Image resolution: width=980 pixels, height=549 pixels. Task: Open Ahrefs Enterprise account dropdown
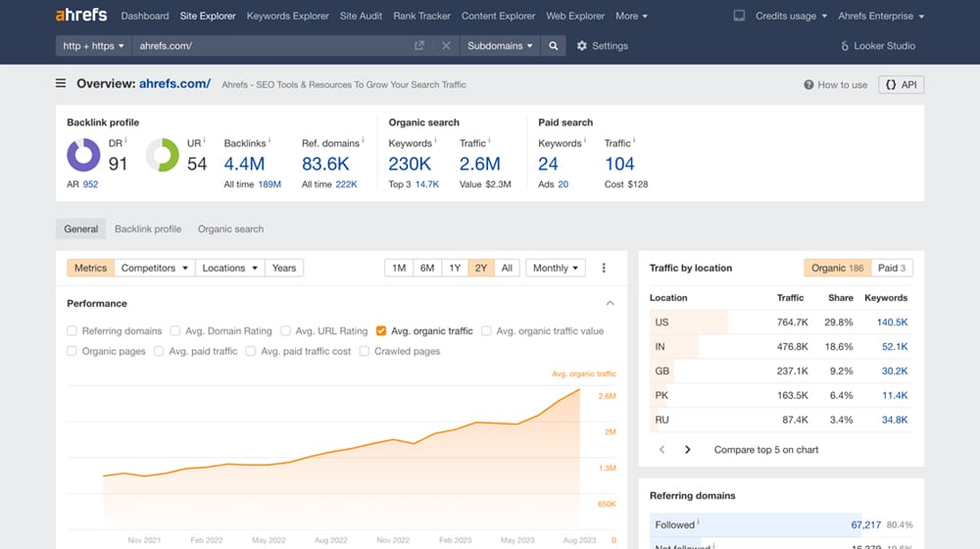[x=881, y=16]
